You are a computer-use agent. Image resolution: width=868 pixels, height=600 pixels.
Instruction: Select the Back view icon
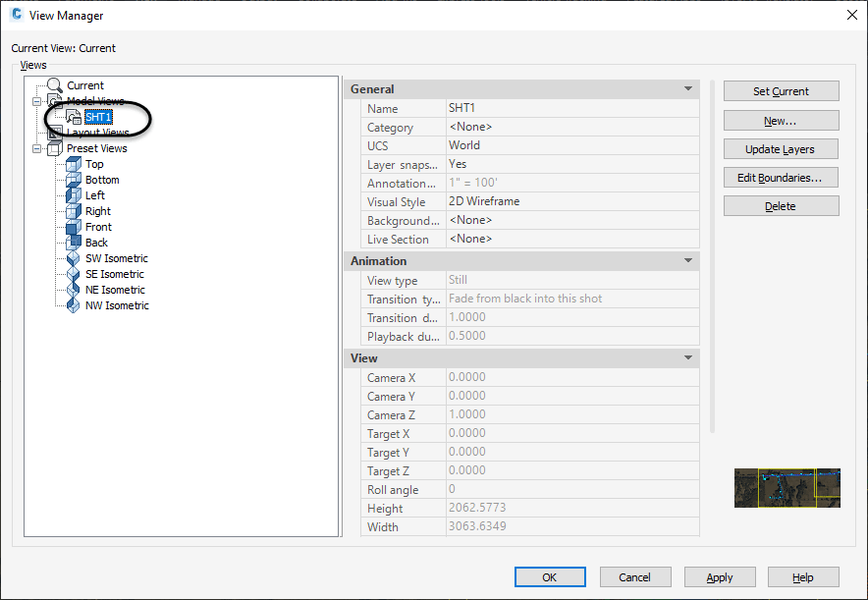coord(71,243)
